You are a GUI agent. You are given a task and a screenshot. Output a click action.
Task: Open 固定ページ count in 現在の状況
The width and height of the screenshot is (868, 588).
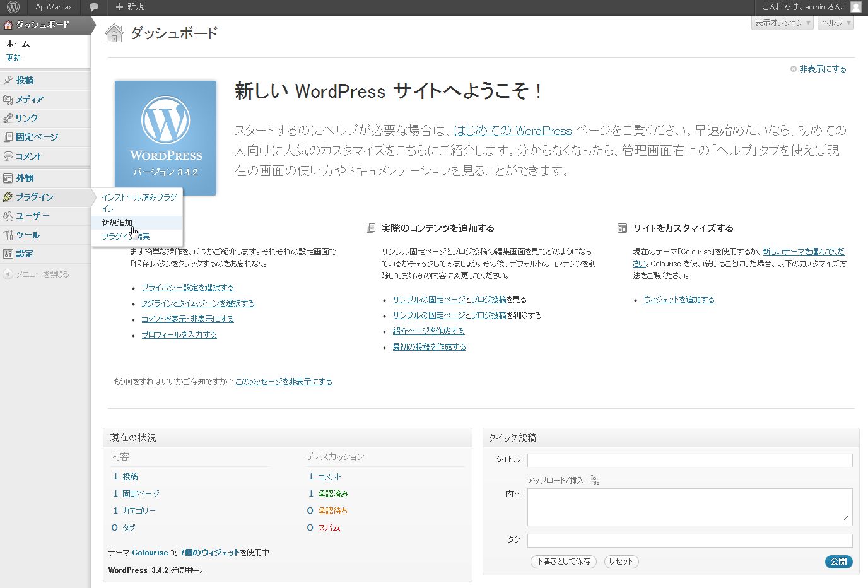coord(141,494)
